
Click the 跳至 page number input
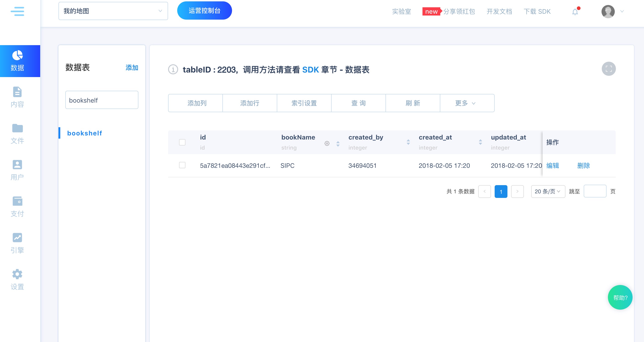(x=595, y=192)
